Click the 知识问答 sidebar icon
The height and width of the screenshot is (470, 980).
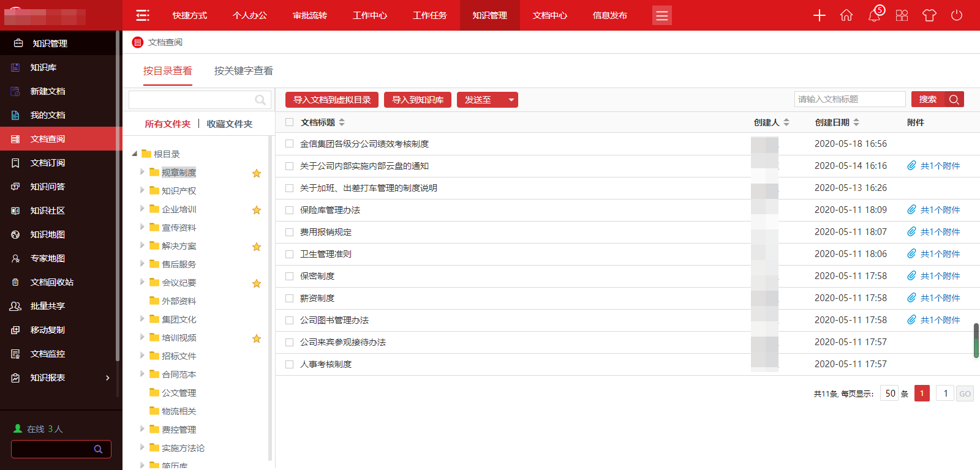click(15, 187)
